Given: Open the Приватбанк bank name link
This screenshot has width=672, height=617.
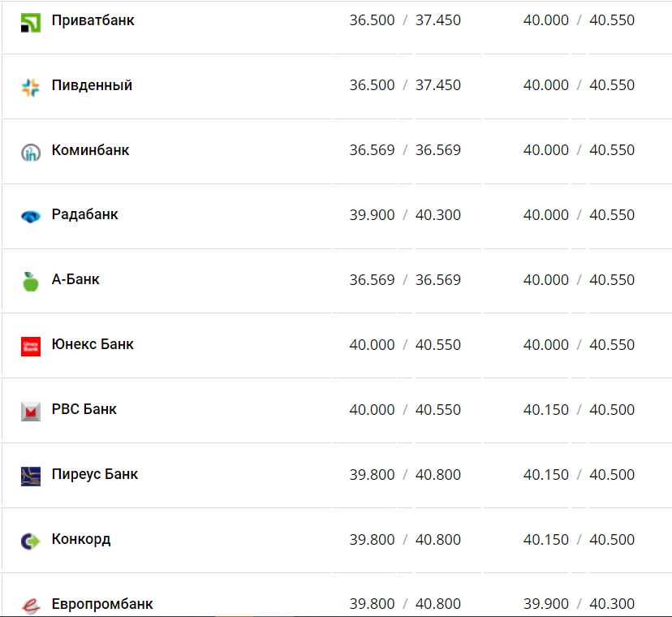Looking at the screenshot, I should click(93, 20).
